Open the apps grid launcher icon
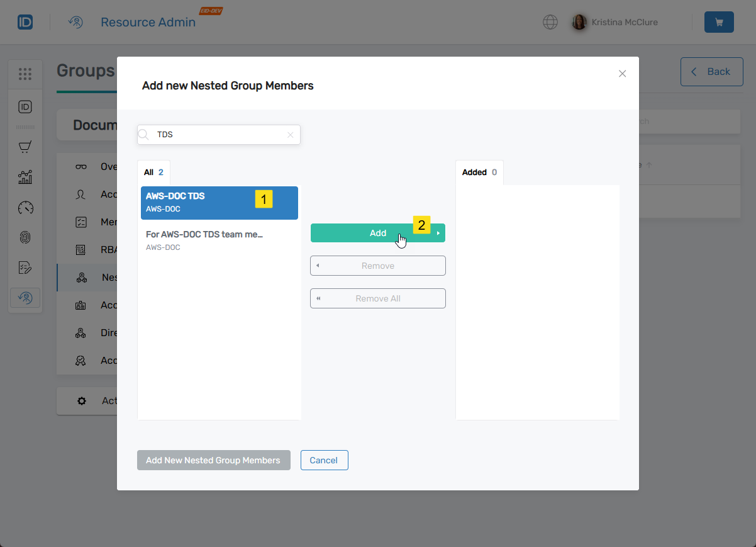Screen dimensions: 756x547 click(x=25, y=74)
